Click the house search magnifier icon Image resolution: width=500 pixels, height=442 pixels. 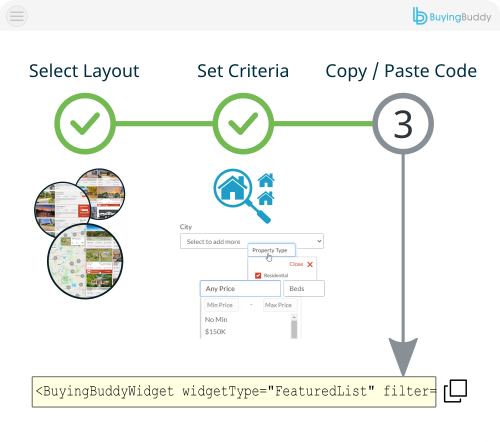[x=242, y=196]
